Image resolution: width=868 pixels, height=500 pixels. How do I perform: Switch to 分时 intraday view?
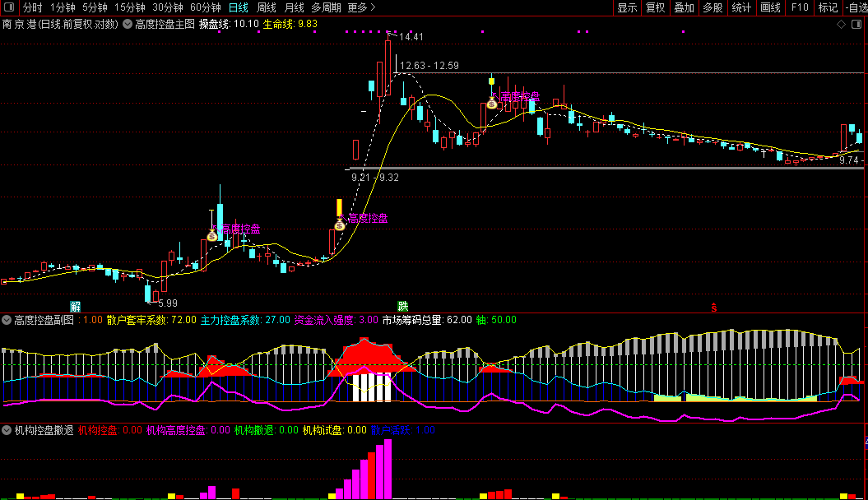pos(33,7)
